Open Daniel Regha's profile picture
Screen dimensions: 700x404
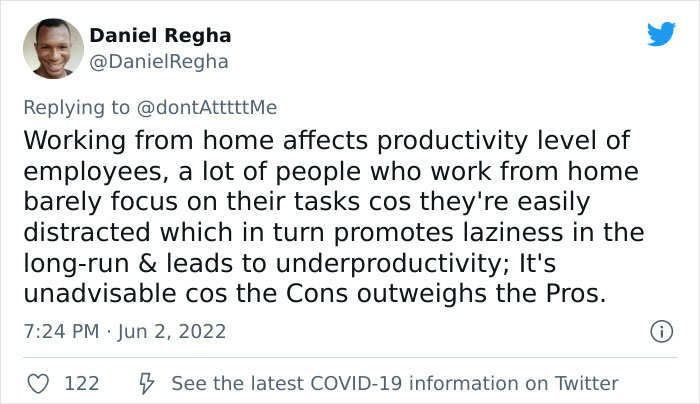pos(52,49)
